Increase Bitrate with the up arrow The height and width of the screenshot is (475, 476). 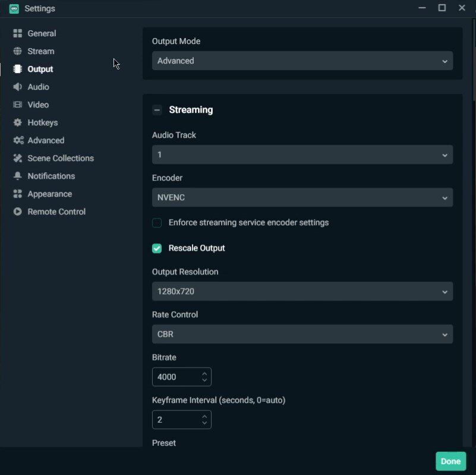point(204,373)
